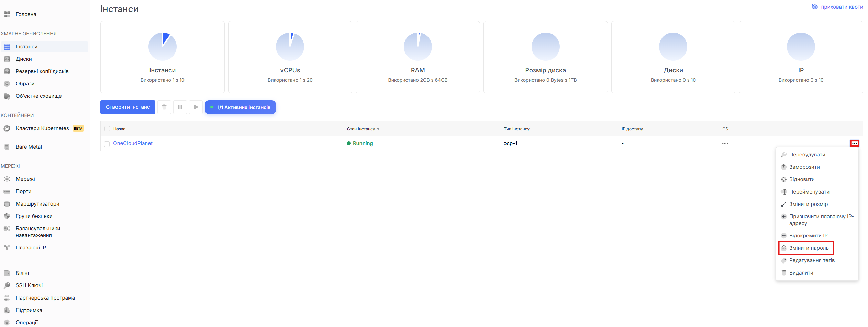This screenshot has width=868, height=327.
Task: Toggle the select-all checkbox in table header
Action: [107, 129]
